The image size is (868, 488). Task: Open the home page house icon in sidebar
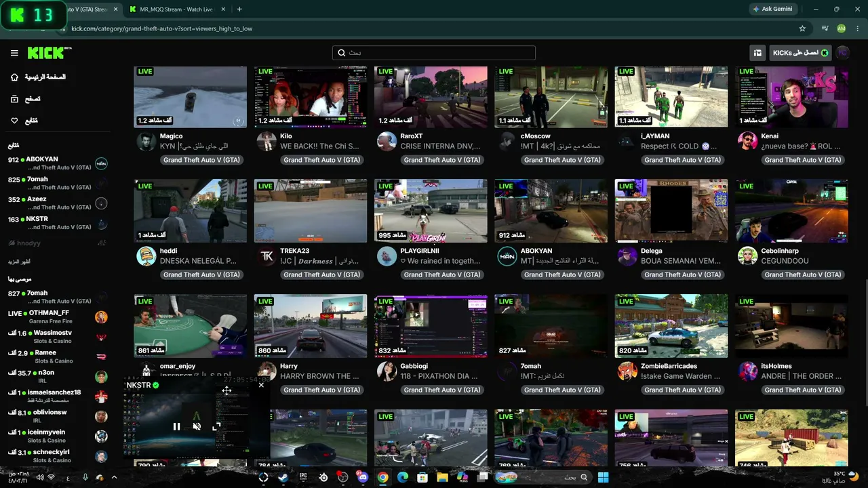click(x=14, y=77)
